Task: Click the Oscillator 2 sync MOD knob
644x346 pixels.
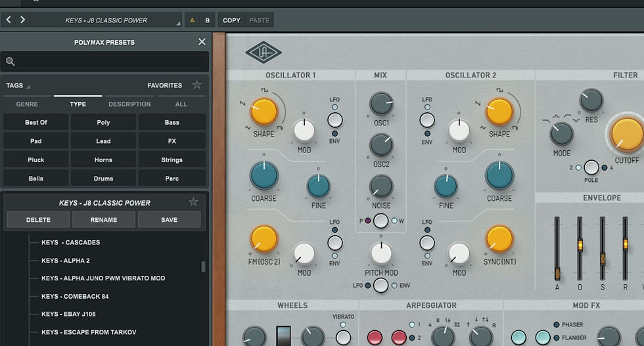Action: pos(459,253)
